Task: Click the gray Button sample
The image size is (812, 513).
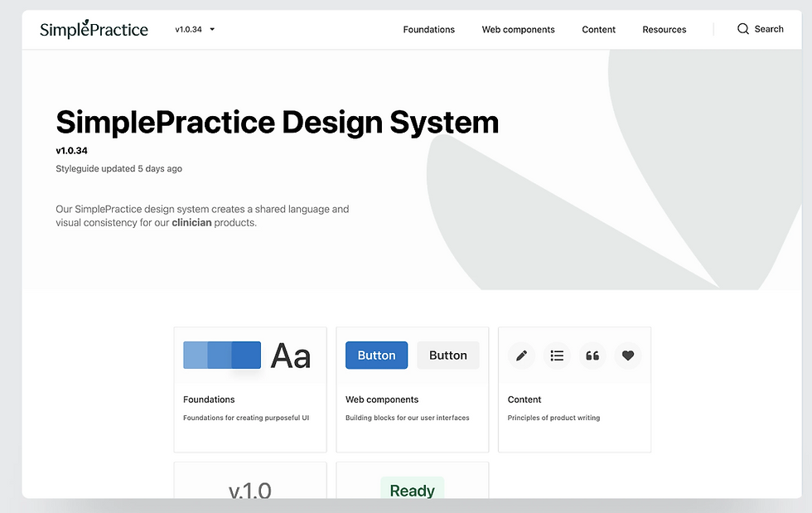Action: pos(448,356)
